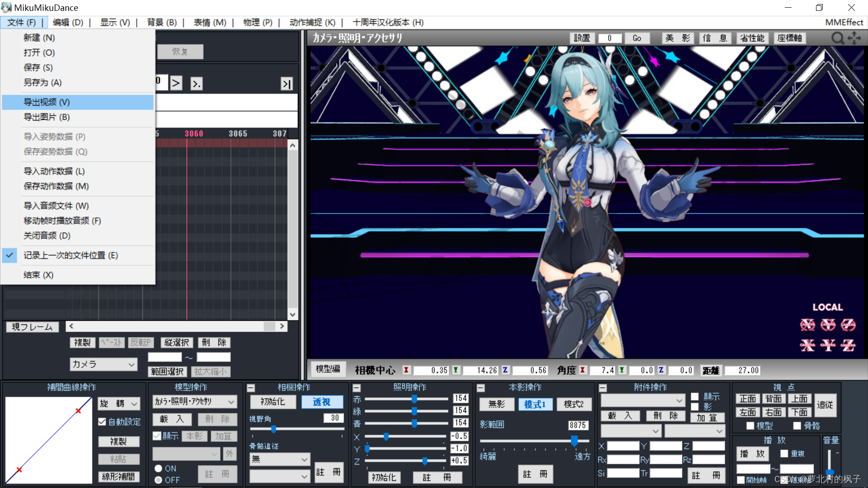Click timeline scroll down arrow
The image size is (868, 488).
pyautogui.click(x=292, y=314)
